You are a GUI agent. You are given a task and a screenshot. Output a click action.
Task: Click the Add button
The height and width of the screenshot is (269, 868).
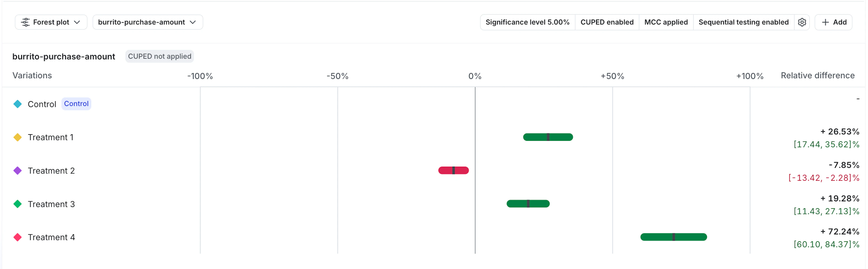[x=833, y=22]
